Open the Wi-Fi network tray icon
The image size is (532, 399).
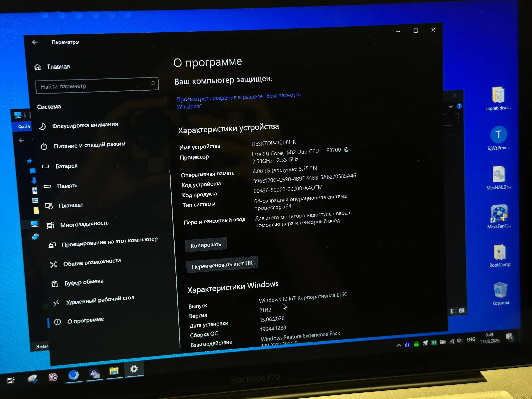(x=452, y=341)
